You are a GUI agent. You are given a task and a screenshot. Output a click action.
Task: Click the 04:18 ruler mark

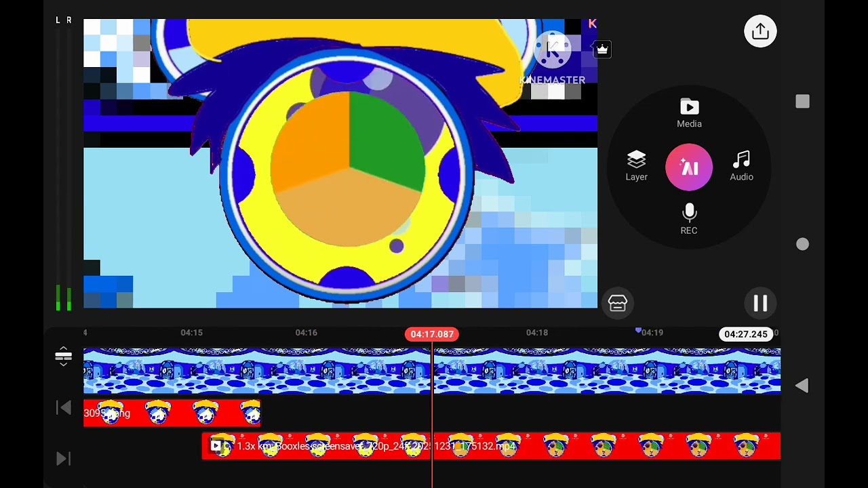pos(537,333)
